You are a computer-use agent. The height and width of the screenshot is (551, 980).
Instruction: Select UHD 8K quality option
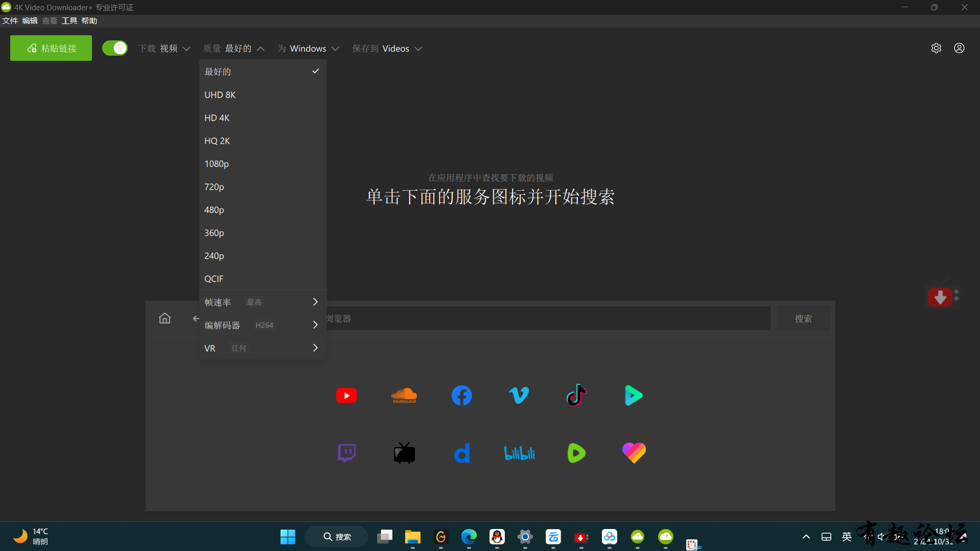(x=263, y=95)
